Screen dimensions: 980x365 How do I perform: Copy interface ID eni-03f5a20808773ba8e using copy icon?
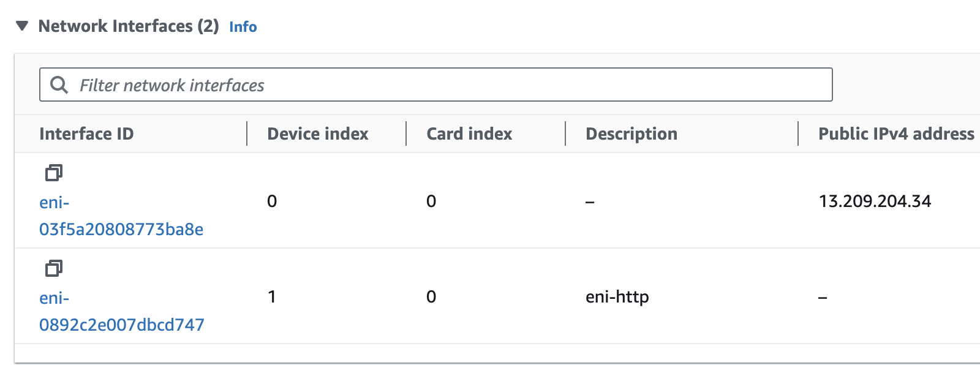(x=54, y=173)
